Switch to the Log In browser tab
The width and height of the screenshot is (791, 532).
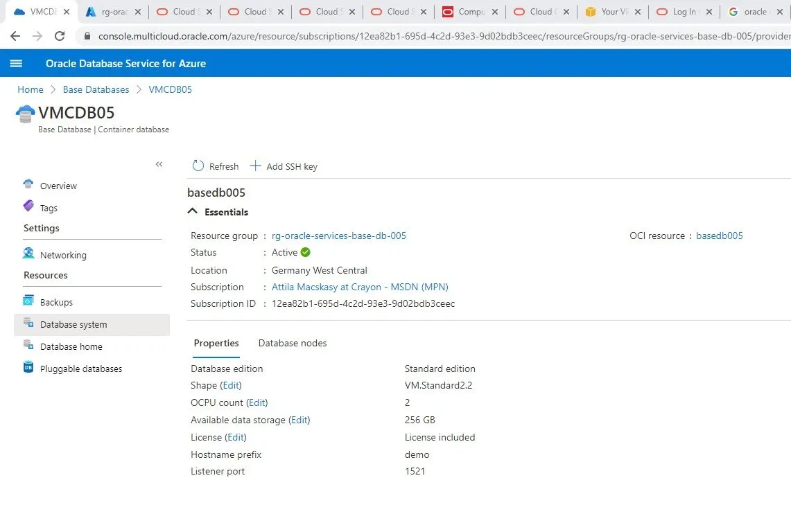(x=684, y=12)
